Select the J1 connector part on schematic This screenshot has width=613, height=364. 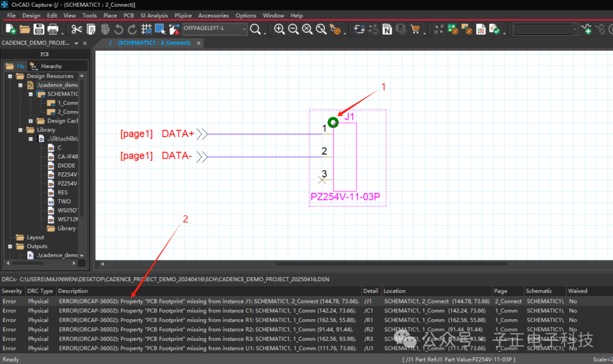tap(345, 157)
